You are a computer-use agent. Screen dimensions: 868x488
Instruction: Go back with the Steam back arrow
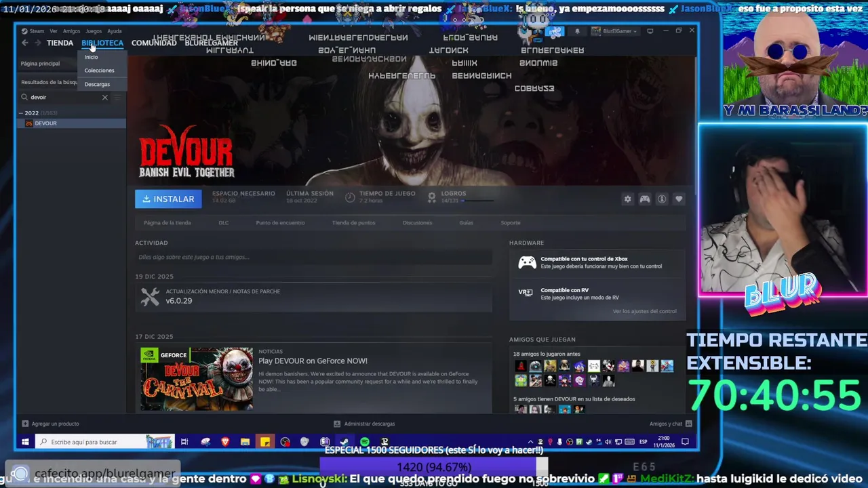coord(25,43)
